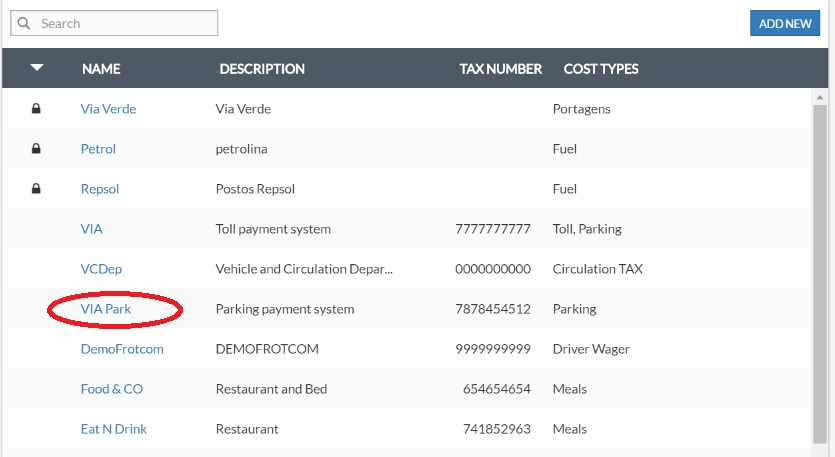
Task: Click the lock icon beside Petrol
Action: coord(37,149)
